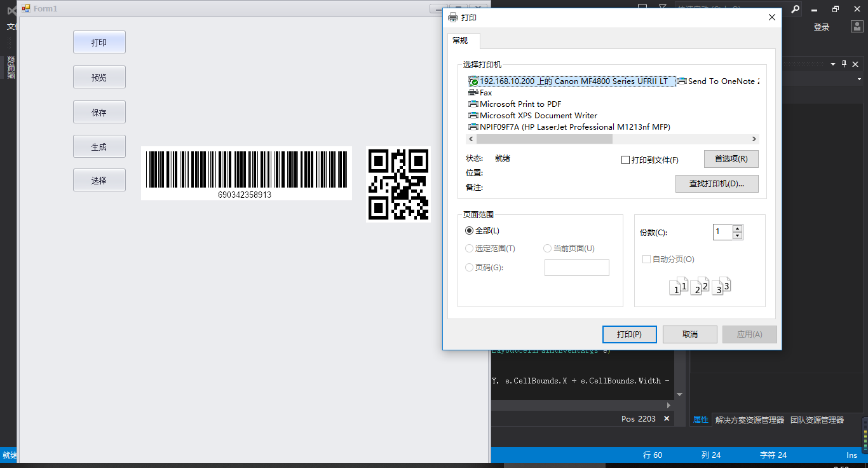Click the printer icon in dialog title
Image resolution: width=868 pixels, height=468 pixels.
coord(453,18)
